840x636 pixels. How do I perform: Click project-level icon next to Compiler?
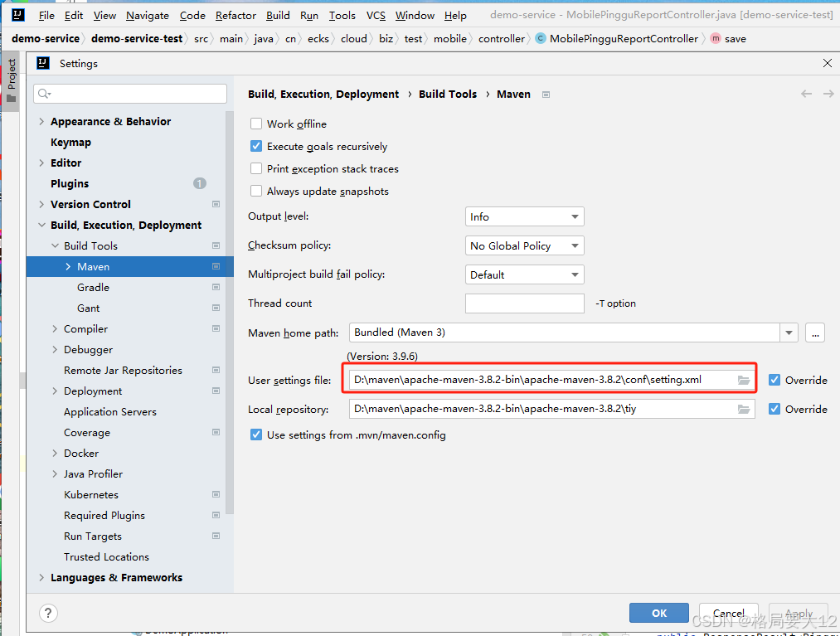point(216,328)
